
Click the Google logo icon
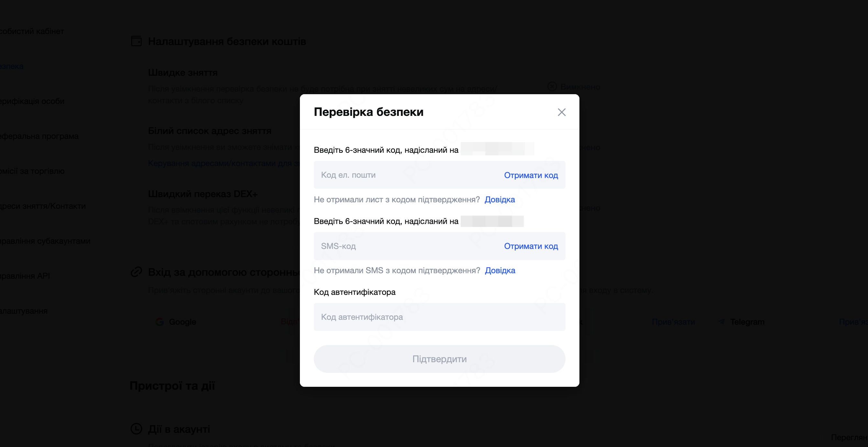(160, 322)
